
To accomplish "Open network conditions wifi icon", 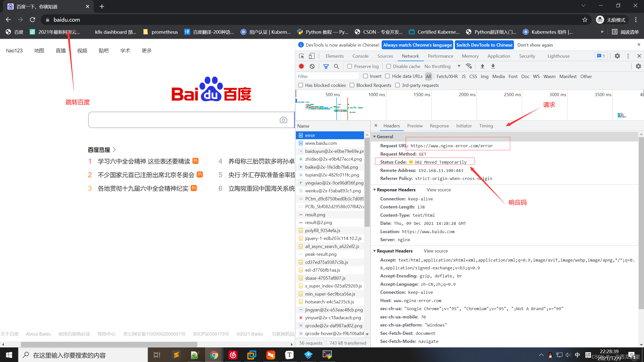I will pos(469,66).
